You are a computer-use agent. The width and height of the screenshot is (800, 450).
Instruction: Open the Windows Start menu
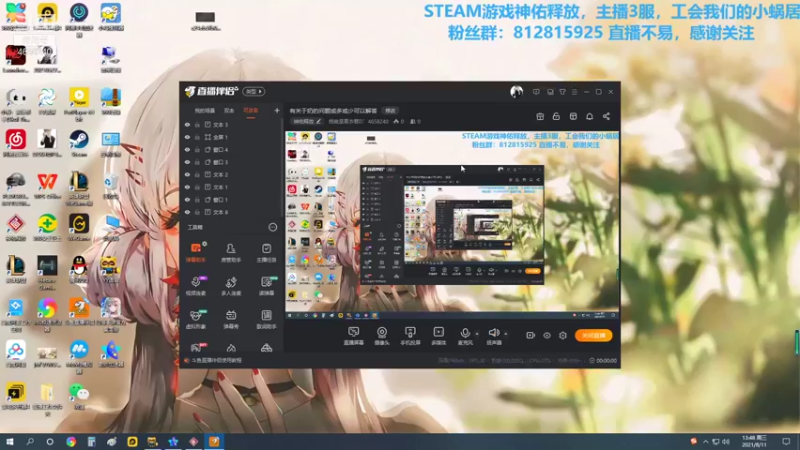coord(9,441)
